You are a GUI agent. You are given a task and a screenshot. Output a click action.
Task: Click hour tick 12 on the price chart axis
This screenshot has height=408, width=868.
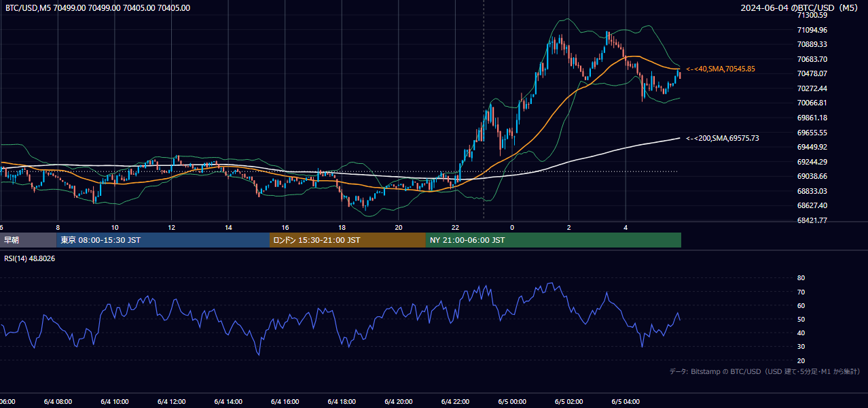click(172, 228)
